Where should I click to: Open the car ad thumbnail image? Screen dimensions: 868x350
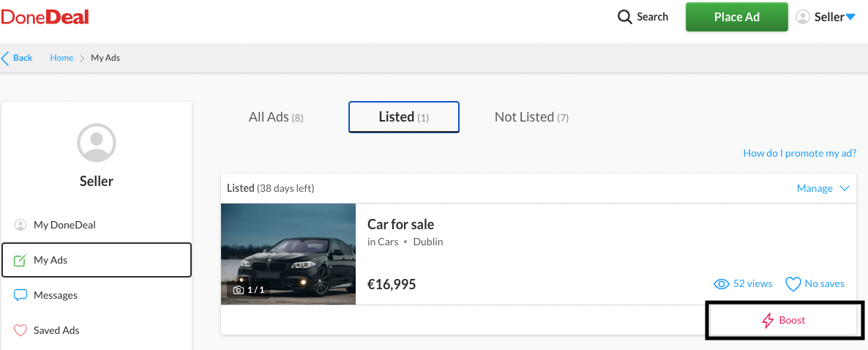[x=288, y=253]
